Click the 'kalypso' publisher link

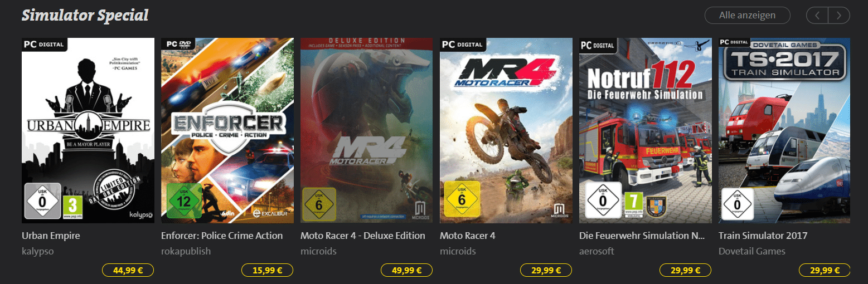38,251
